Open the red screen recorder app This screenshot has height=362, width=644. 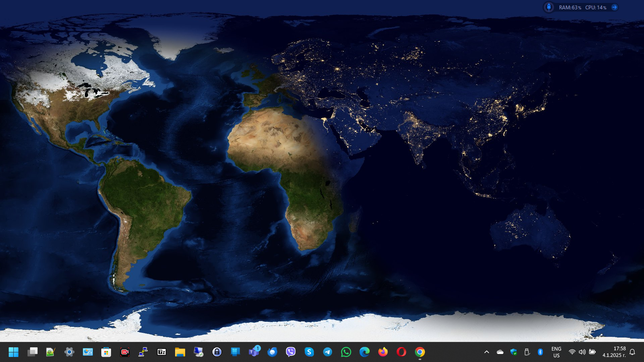(x=125, y=352)
